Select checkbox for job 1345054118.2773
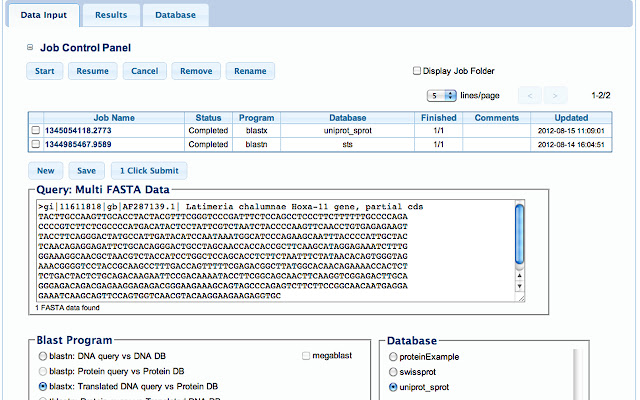This screenshot has height=400, width=640. [x=37, y=131]
